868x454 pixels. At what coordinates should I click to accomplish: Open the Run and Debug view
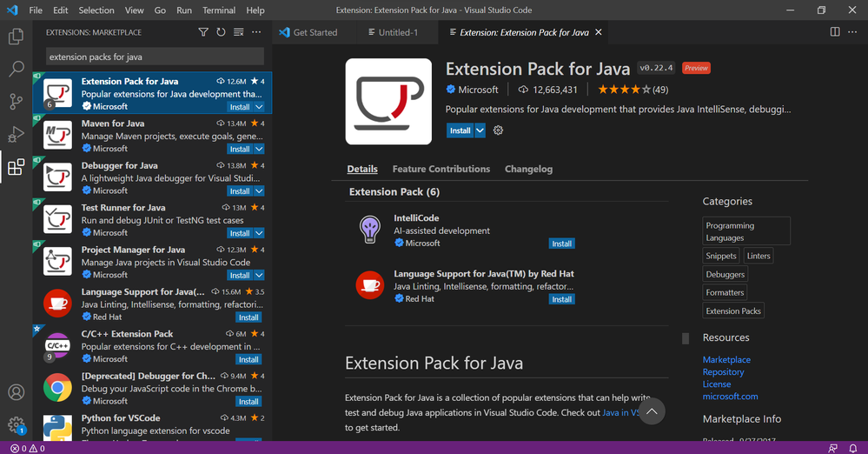click(x=16, y=134)
